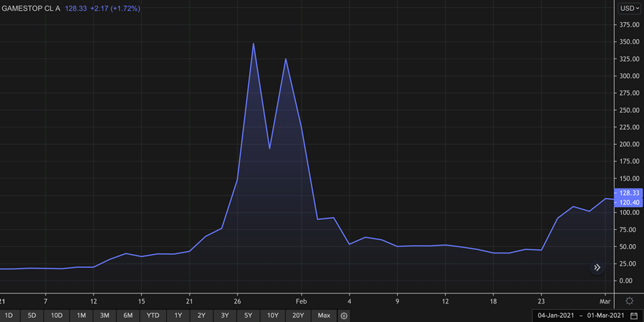Click the calendar icon in date range

[x=634, y=316]
